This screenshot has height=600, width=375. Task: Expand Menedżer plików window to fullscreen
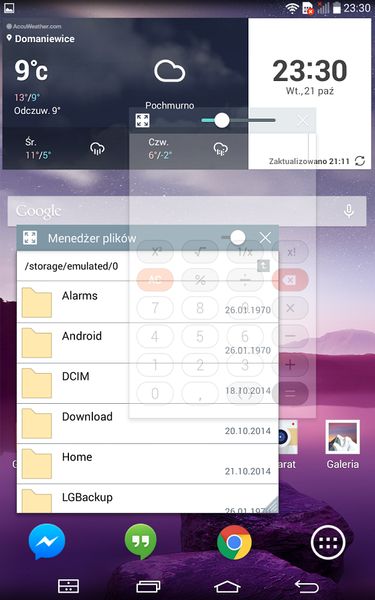pos(30,238)
